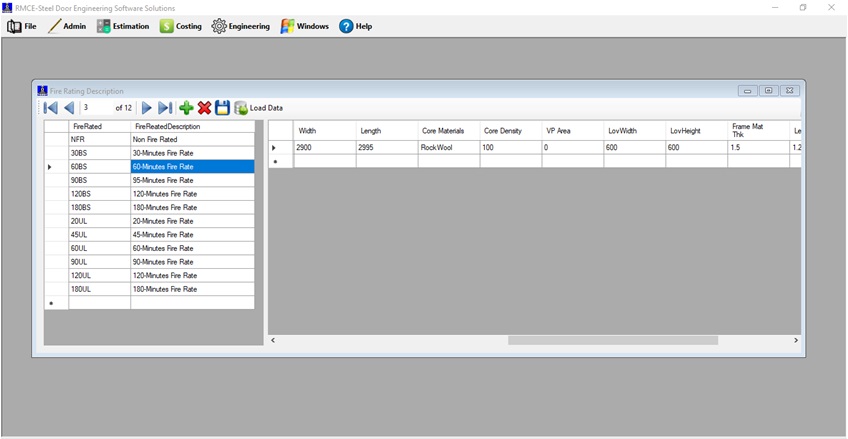
Task: Select the 90BS cell
Action: pos(100,180)
